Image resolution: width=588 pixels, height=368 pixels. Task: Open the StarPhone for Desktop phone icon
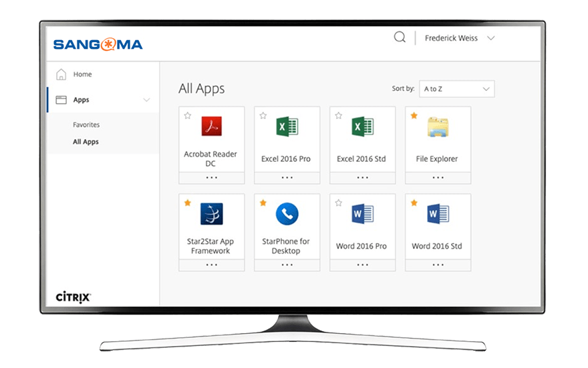pos(287,213)
